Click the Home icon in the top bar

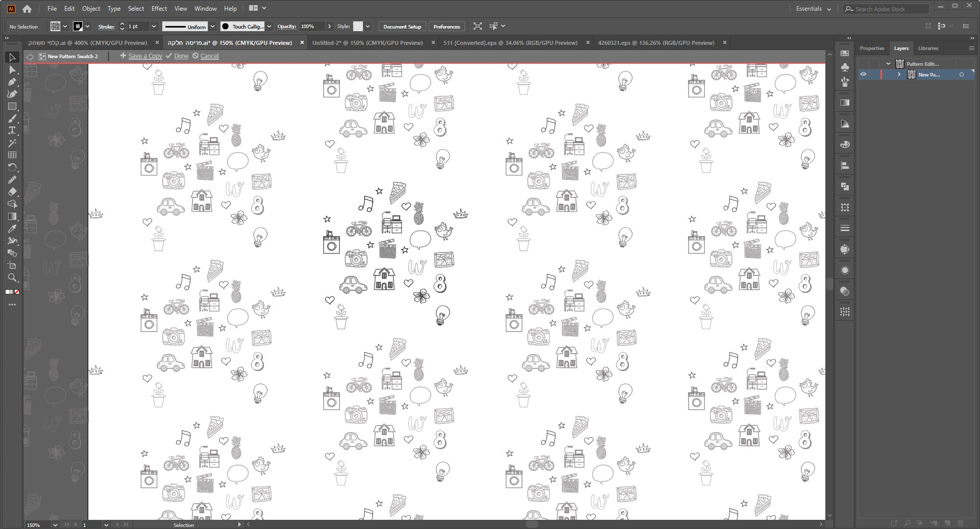[x=27, y=9]
